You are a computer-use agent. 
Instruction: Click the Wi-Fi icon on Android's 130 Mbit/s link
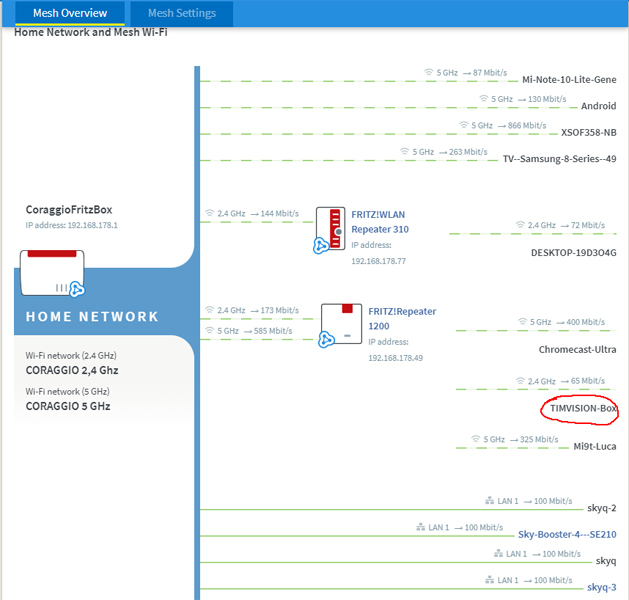484,99
